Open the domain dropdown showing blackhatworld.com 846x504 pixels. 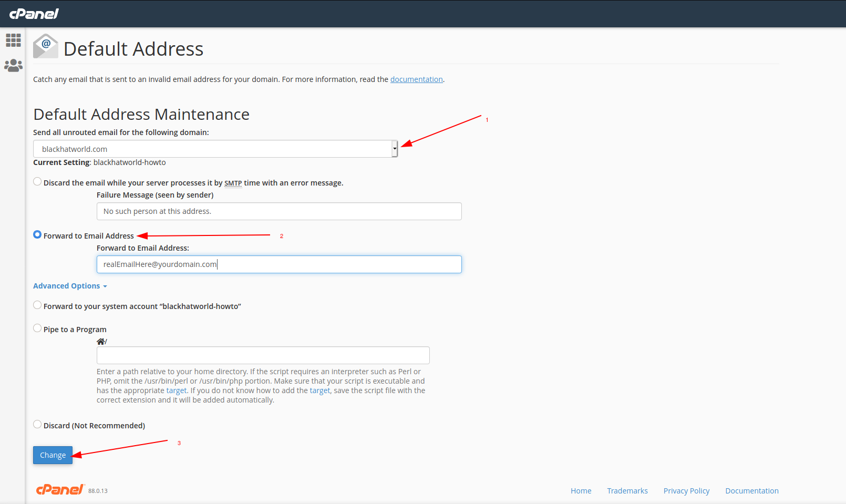(x=215, y=149)
